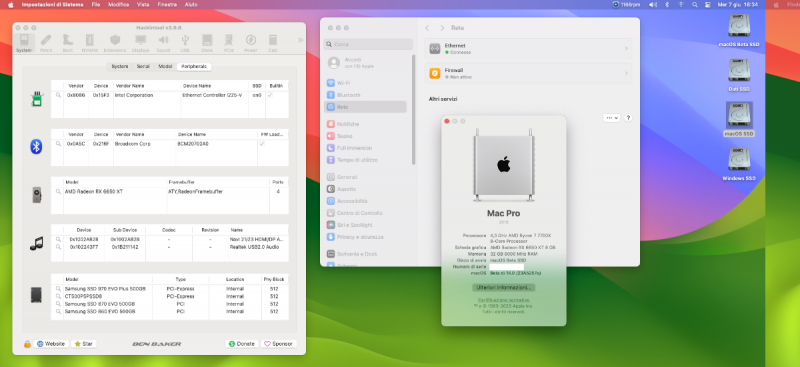Open the Ethernet connection details chevron
The height and width of the screenshot is (367, 800).
coord(626,48)
